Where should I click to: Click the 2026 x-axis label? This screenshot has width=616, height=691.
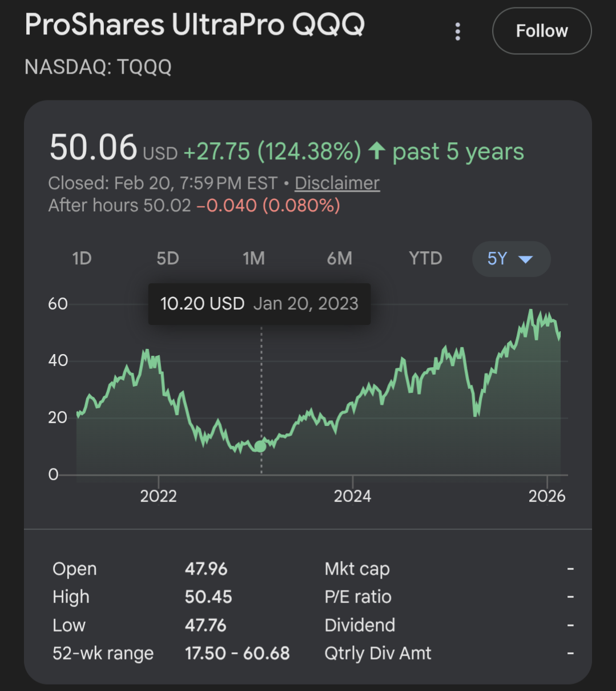[x=546, y=496]
